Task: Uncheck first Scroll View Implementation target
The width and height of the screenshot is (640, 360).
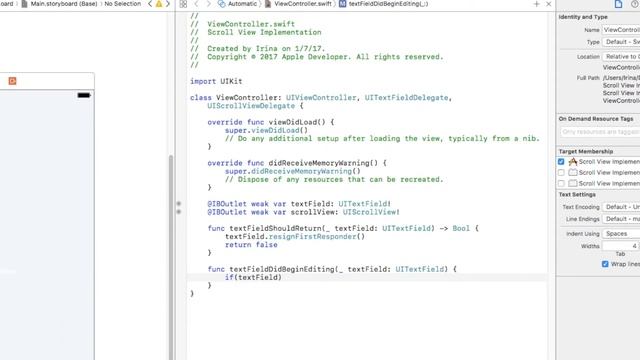Action: pos(561,162)
